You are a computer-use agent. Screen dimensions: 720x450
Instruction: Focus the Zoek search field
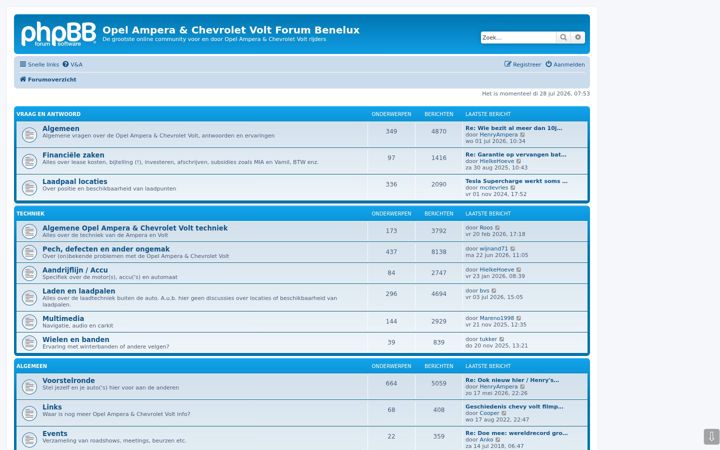coord(518,38)
